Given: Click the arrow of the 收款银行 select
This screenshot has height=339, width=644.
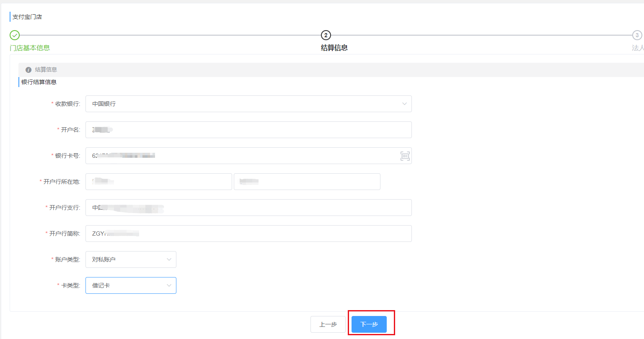Looking at the screenshot, I should [404, 104].
